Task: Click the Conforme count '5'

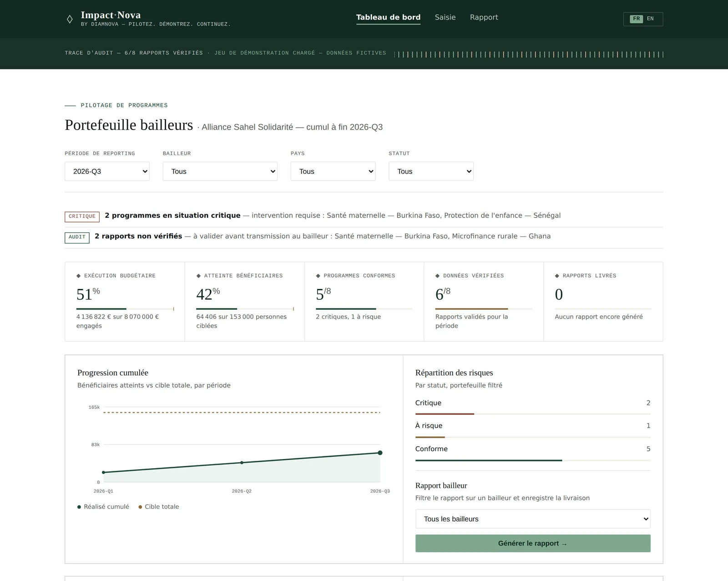Action: (648, 449)
